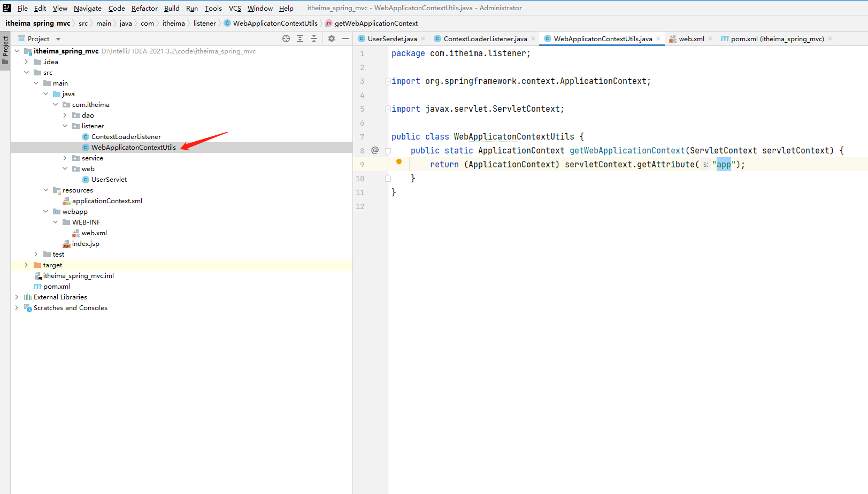Click the Select Opened File target icon
This screenshot has width=868, height=494.
coord(286,38)
